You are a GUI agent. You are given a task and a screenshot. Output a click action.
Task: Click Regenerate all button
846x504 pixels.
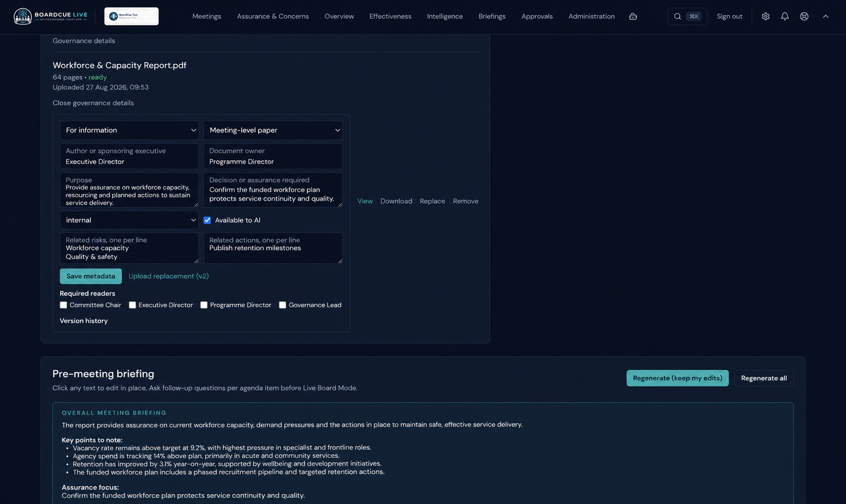764,379
